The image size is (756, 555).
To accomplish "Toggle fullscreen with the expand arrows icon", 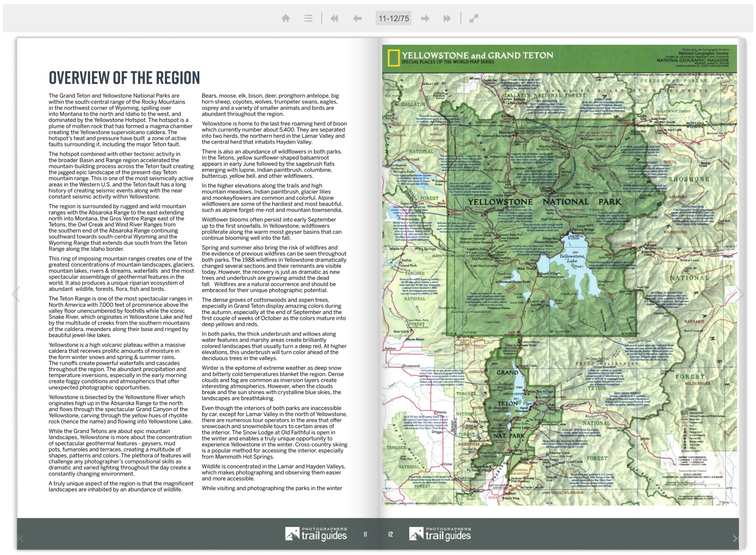I will (474, 18).
